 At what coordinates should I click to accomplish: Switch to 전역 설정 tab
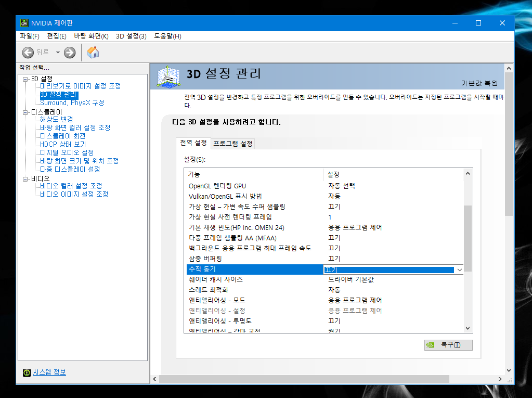(193, 143)
